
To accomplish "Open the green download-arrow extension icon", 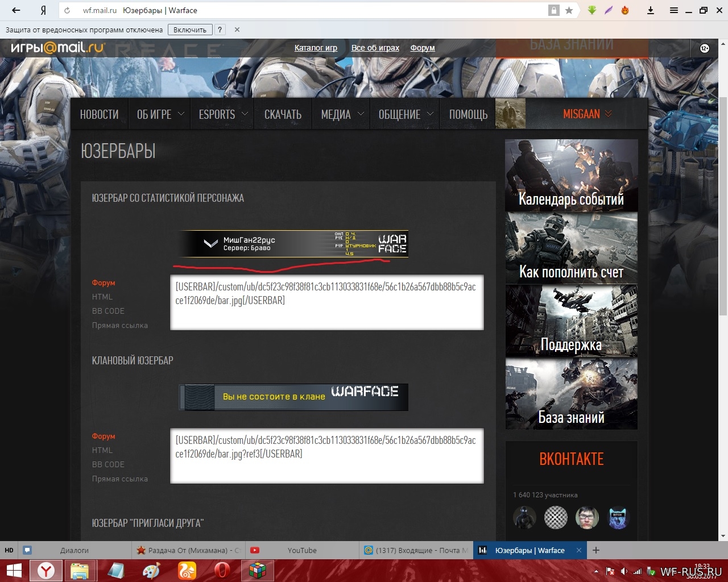I will 592,10.
